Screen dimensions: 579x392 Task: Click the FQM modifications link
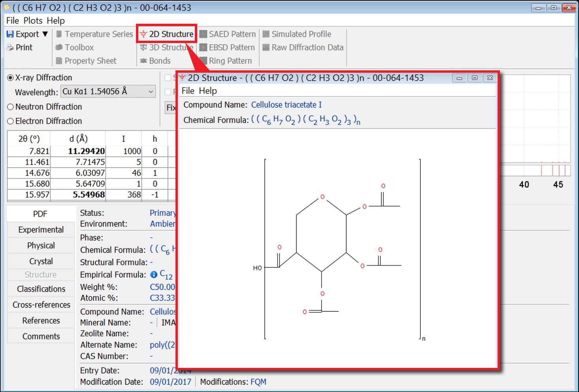[x=258, y=382]
